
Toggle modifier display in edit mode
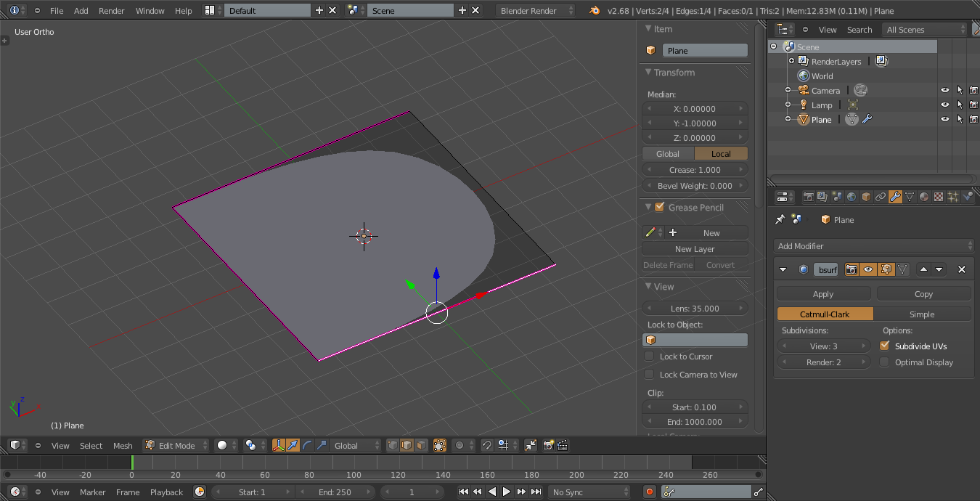pos(885,269)
